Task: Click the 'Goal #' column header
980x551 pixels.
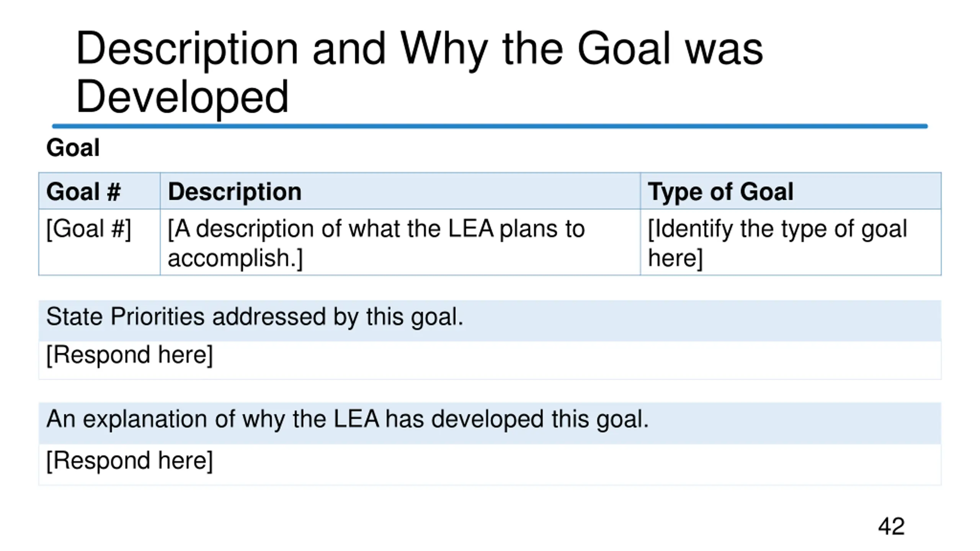Action: click(100, 191)
